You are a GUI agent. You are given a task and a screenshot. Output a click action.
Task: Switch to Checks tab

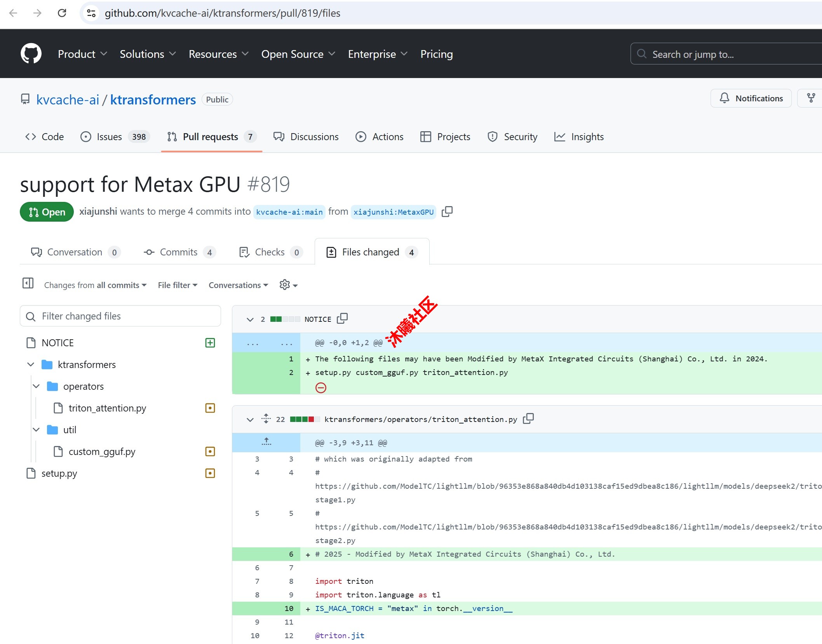[271, 252]
